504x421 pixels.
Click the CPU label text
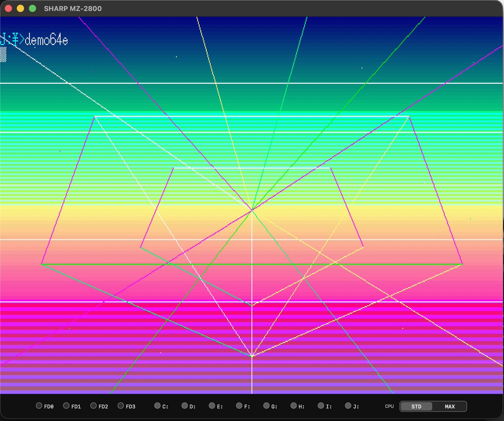(389, 406)
